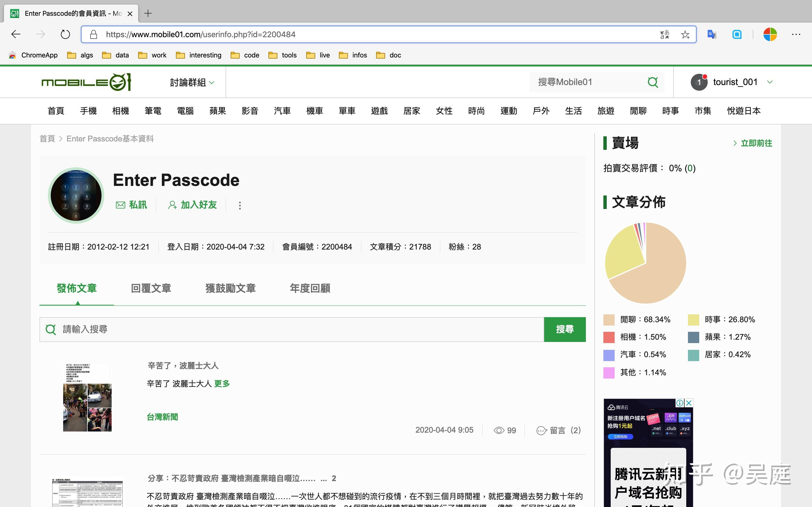Click the eye view-count icon on the first article
The image size is (812, 507).
coord(499,430)
